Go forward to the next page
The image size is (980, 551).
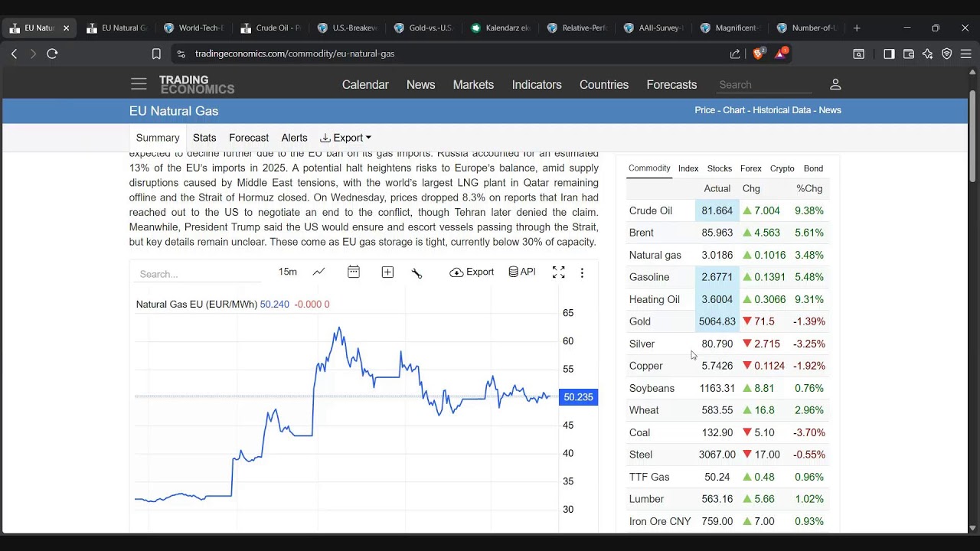click(x=33, y=54)
